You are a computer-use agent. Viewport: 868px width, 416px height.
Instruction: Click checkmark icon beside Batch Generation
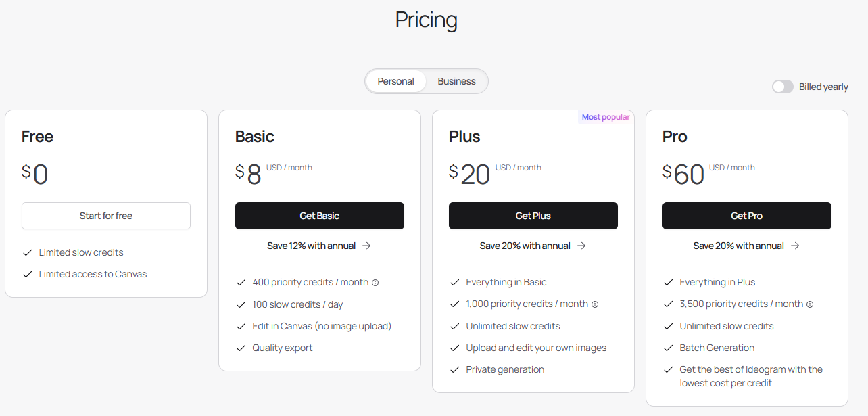point(668,348)
